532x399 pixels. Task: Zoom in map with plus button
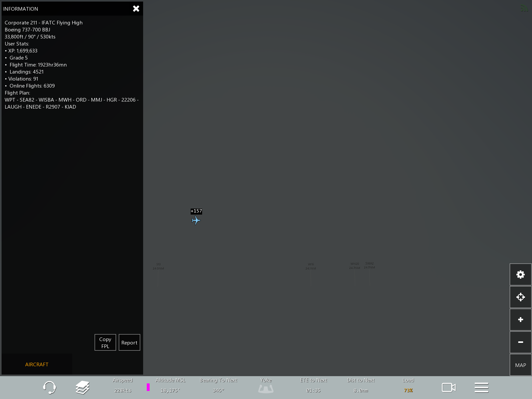520,320
